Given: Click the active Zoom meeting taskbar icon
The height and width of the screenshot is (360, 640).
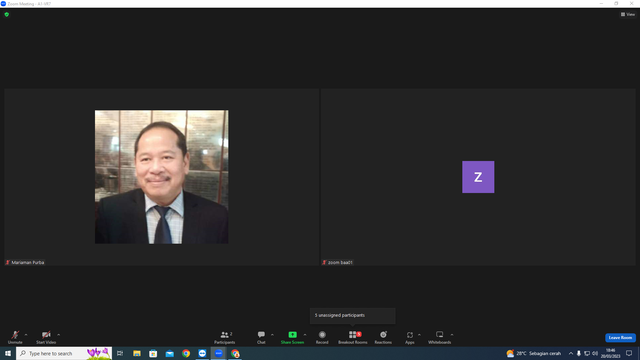Looking at the screenshot, I should (219, 353).
